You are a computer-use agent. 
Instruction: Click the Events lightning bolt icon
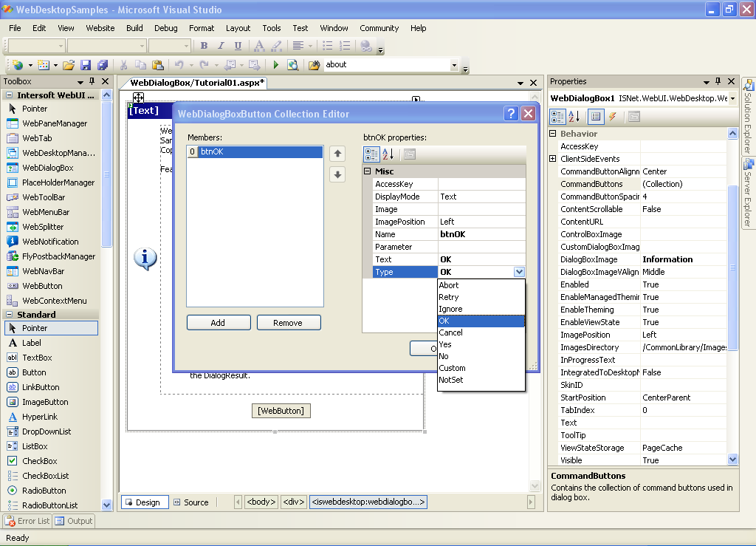(x=612, y=117)
